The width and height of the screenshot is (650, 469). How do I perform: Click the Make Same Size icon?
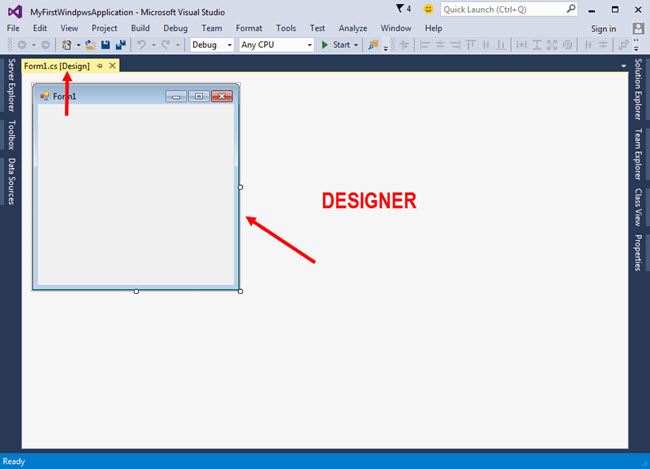pyautogui.click(x=552, y=45)
